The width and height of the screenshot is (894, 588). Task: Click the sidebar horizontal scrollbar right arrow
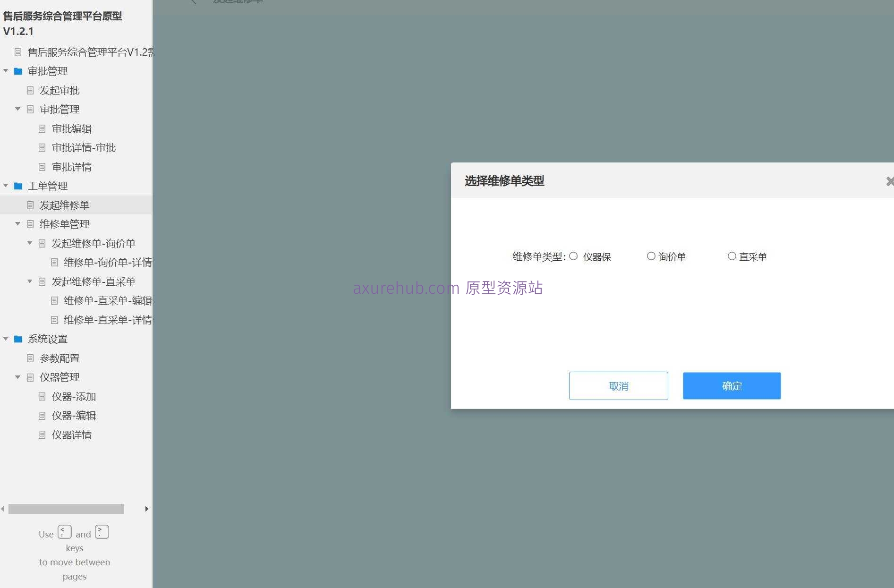pyautogui.click(x=146, y=509)
